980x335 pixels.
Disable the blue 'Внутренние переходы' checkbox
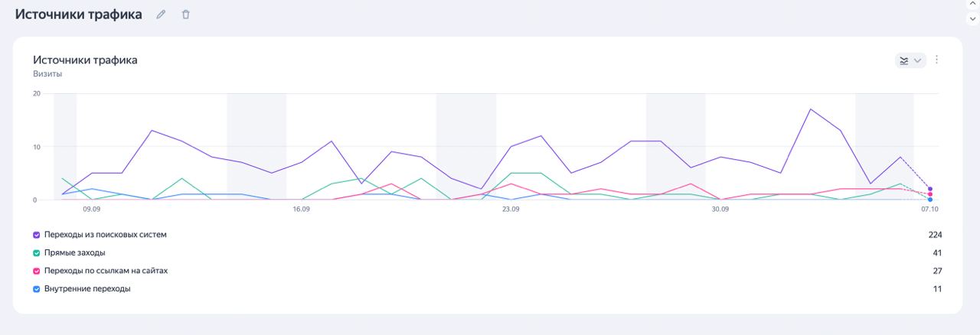coord(37,289)
